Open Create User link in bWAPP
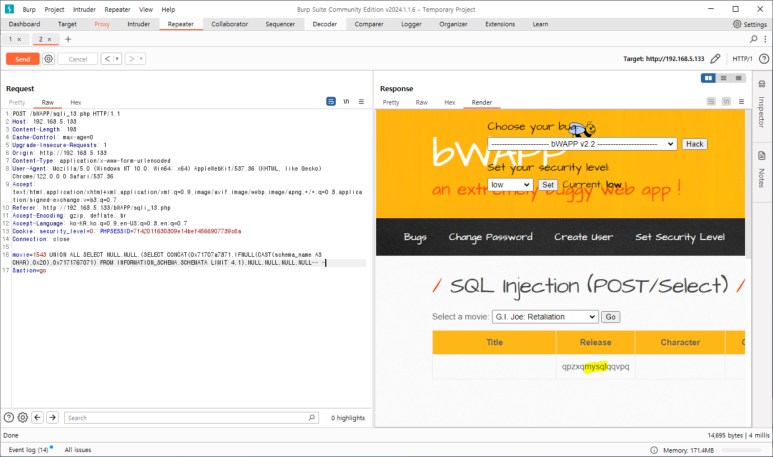The width and height of the screenshot is (773, 457). click(584, 237)
